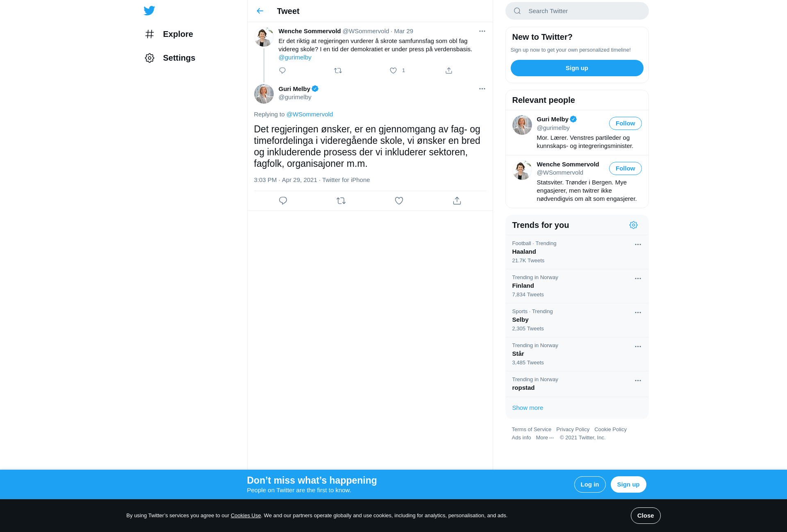
Task: Share Guri Melby's tweet via share icon
Action: (457, 201)
